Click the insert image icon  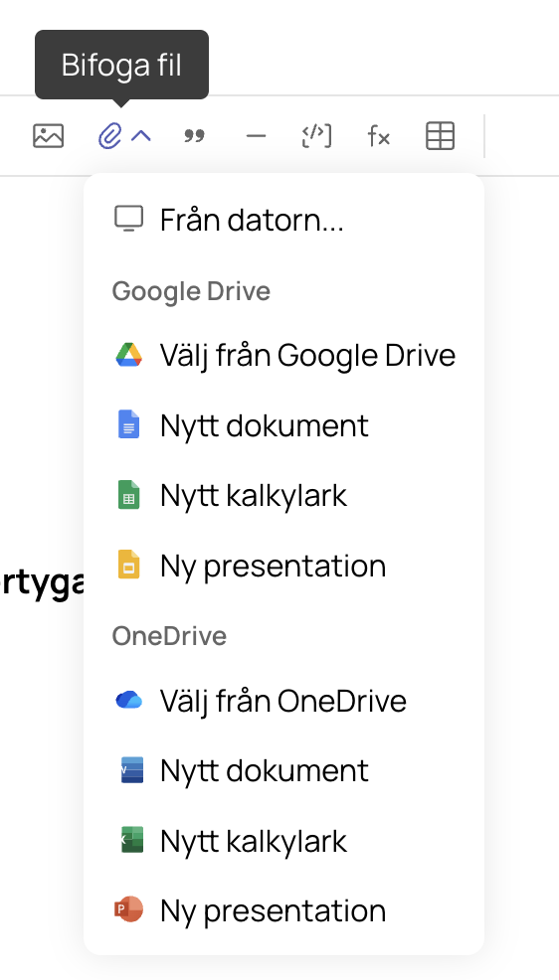(x=48, y=135)
